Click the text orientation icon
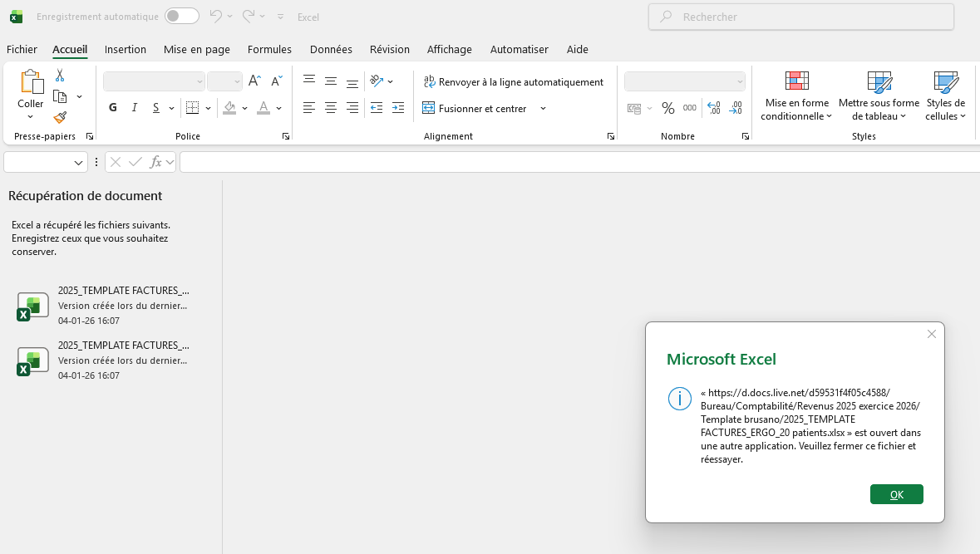This screenshot has width=980, height=554. (x=377, y=81)
